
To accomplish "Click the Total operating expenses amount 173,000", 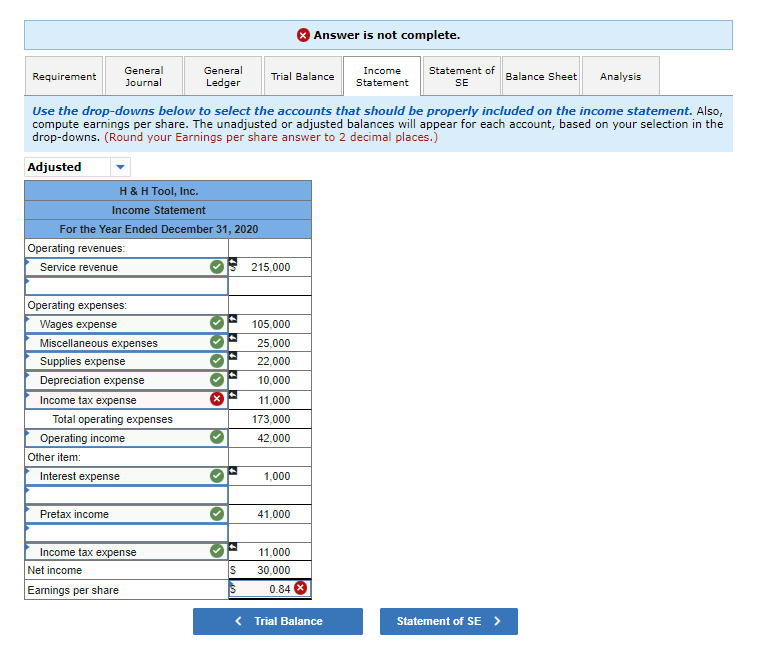I will coord(271,419).
